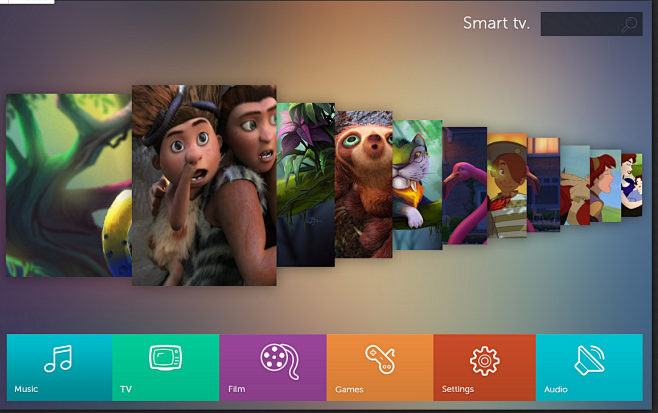This screenshot has height=413, width=658.
Task: Click the speaker audio icon
Action: pyautogui.click(x=589, y=360)
